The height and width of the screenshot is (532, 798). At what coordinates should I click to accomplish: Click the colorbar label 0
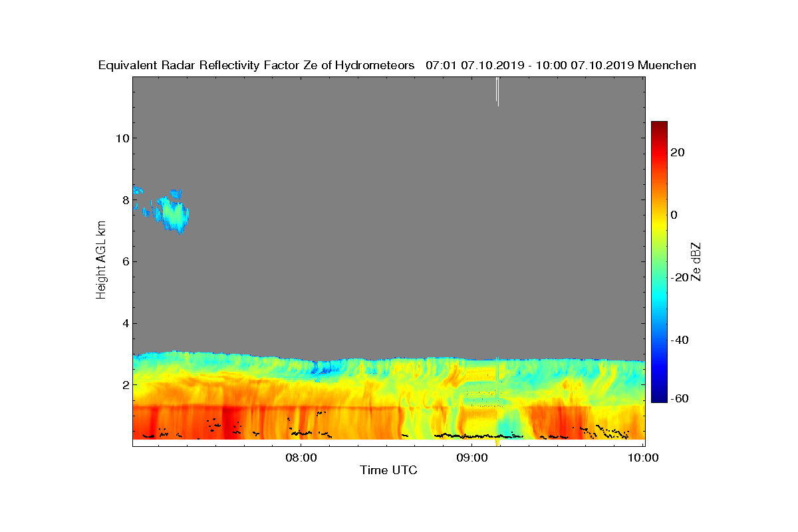click(674, 215)
